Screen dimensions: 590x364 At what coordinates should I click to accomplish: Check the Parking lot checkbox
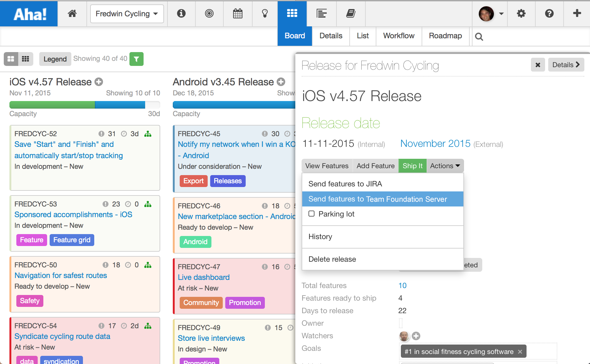pyautogui.click(x=312, y=213)
